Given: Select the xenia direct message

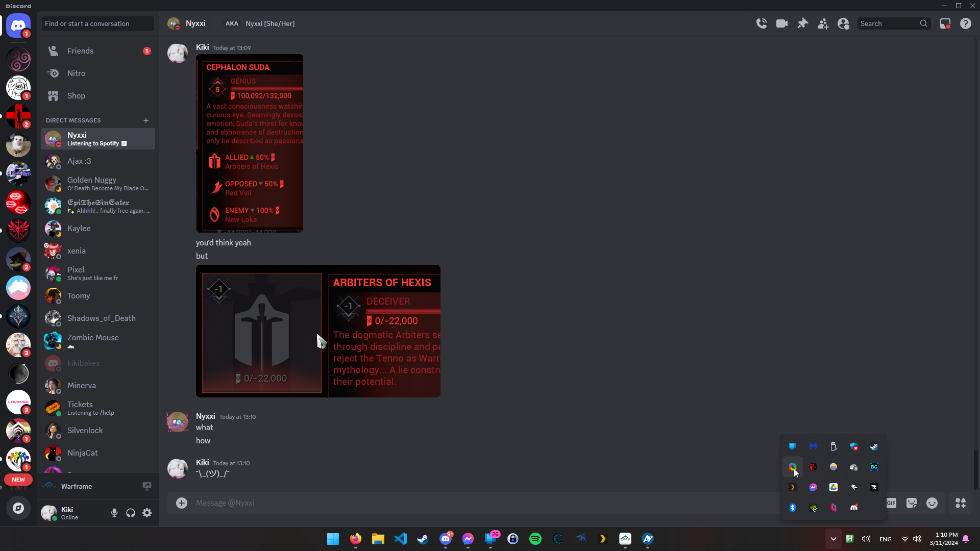Looking at the screenshot, I should (x=98, y=251).
